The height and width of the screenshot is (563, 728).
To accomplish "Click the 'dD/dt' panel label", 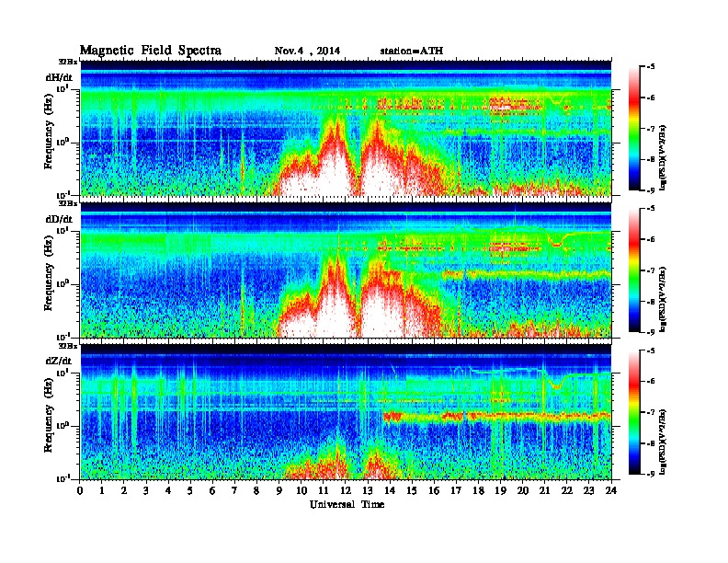I will pyautogui.click(x=59, y=219).
